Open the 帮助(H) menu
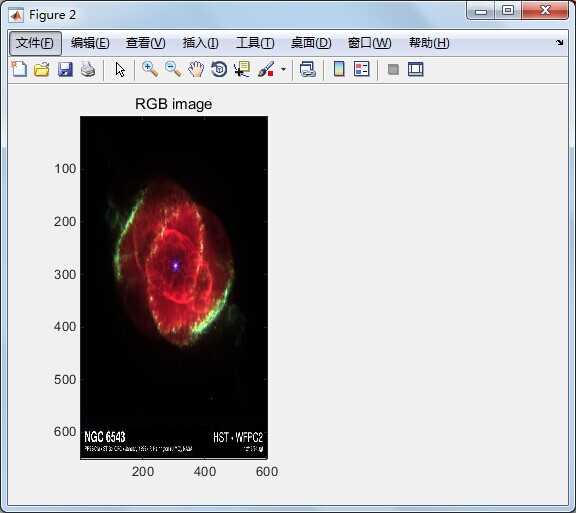Image resolution: width=576 pixels, height=513 pixels. click(429, 43)
